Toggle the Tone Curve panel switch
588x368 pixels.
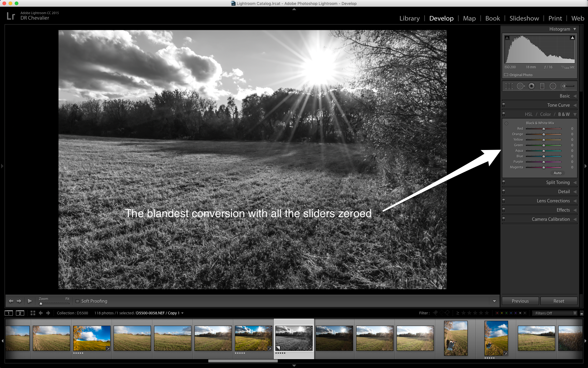[x=503, y=105]
